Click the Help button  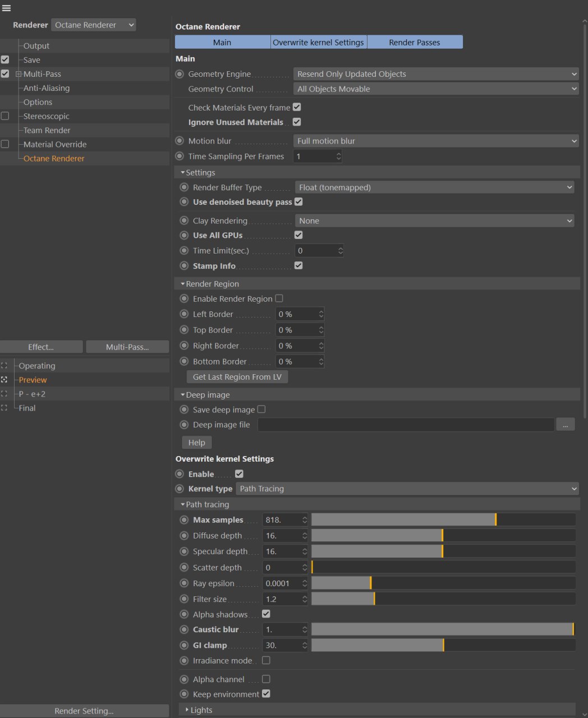(197, 443)
